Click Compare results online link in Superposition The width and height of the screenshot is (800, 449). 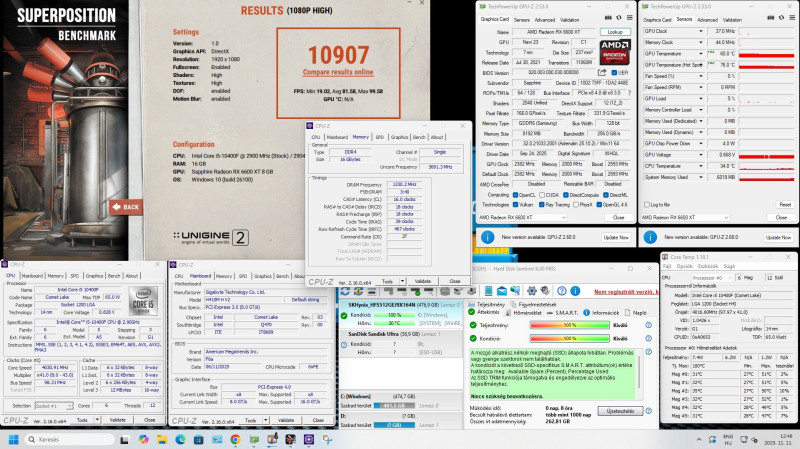(x=338, y=72)
